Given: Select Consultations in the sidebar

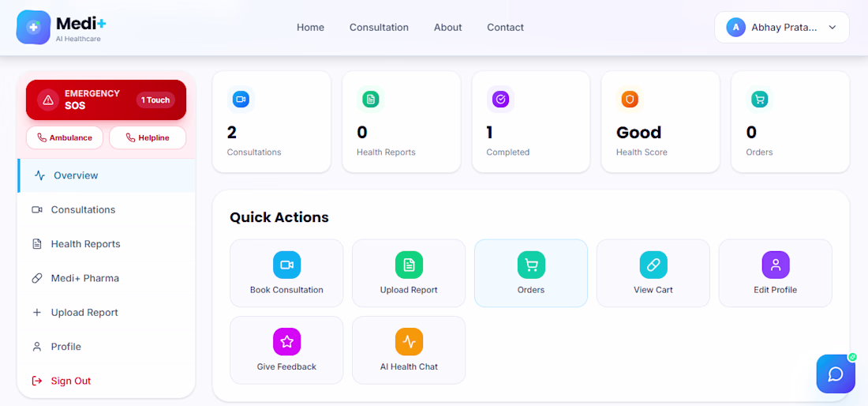Looking at the screenshot, I should pyautogui.click(x=107, y=210).
